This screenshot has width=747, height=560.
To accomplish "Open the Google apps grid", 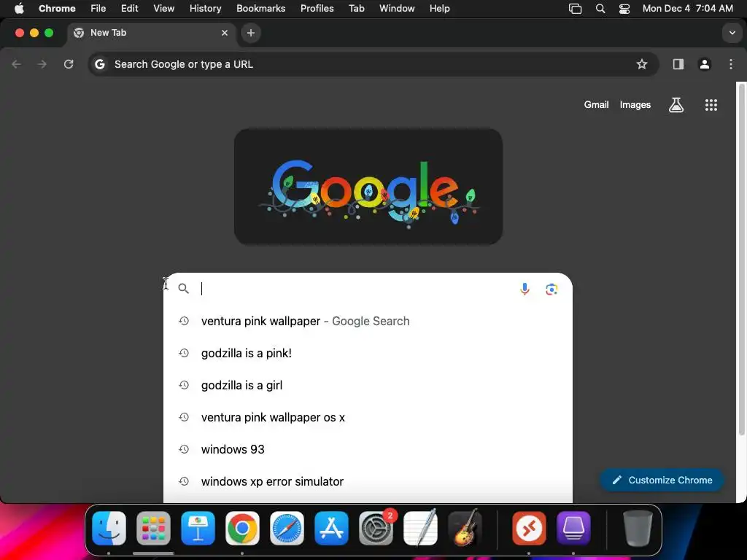I will pos(711,105).
